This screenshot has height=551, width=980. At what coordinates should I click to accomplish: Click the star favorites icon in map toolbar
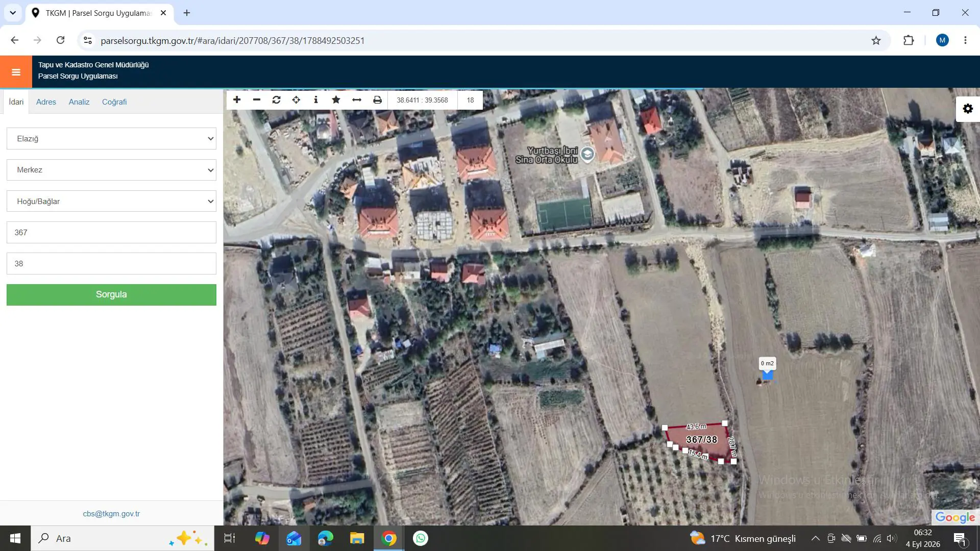(x=336, y=100)
